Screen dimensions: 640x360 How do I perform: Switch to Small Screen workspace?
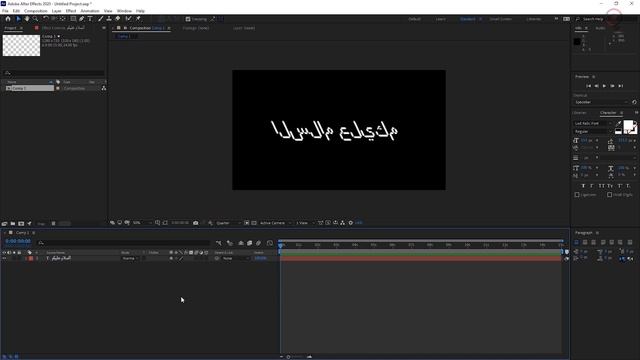pyautogui.click(x=500, y=19)
